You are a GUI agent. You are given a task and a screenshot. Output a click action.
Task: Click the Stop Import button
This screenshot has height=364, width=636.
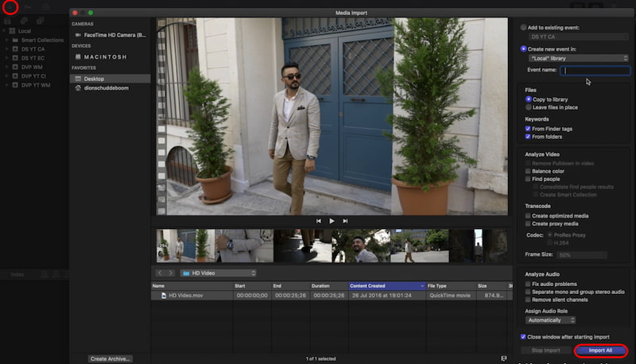pyautogui.click(x=546, y=350)
